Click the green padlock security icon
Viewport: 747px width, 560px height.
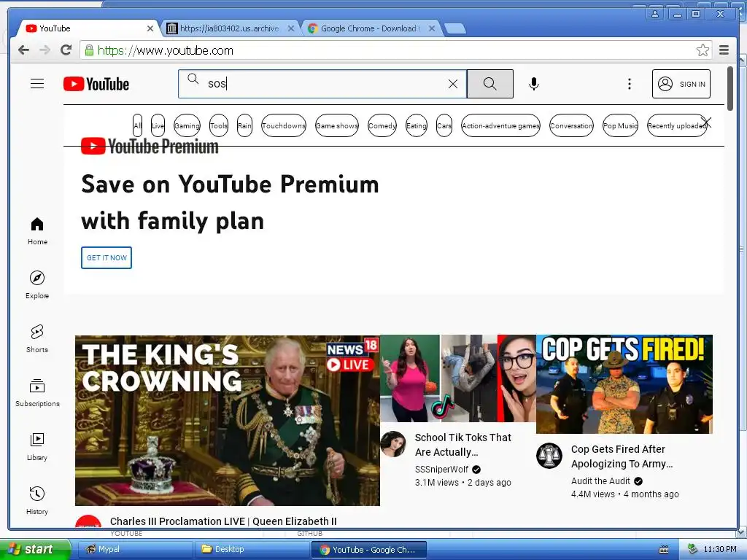click(x=89, y=50)
